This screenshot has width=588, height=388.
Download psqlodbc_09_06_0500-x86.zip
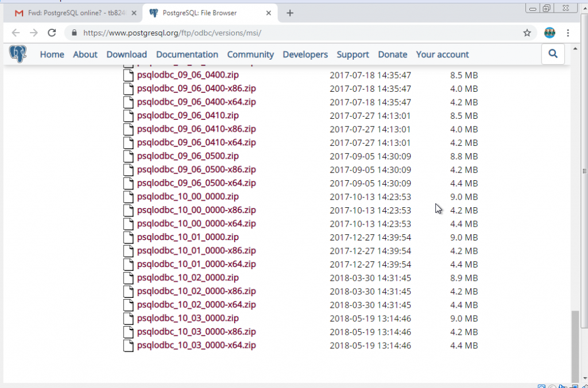click(x=196, y=169)
